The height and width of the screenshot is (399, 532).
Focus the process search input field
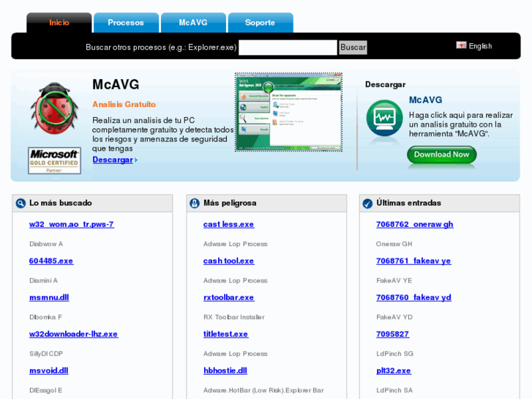tap(288, 47)
